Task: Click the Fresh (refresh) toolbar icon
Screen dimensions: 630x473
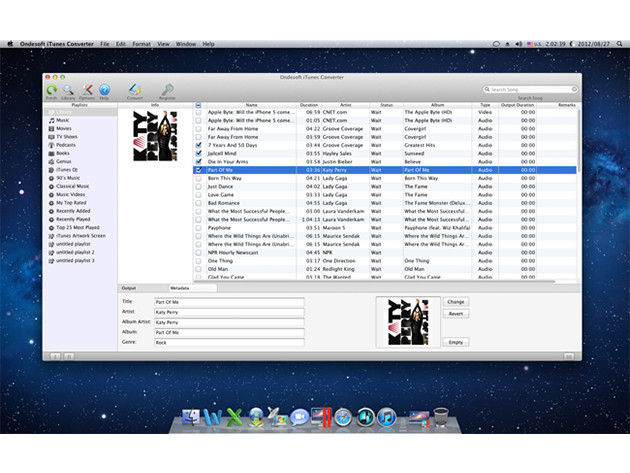Action: point(51,90)
